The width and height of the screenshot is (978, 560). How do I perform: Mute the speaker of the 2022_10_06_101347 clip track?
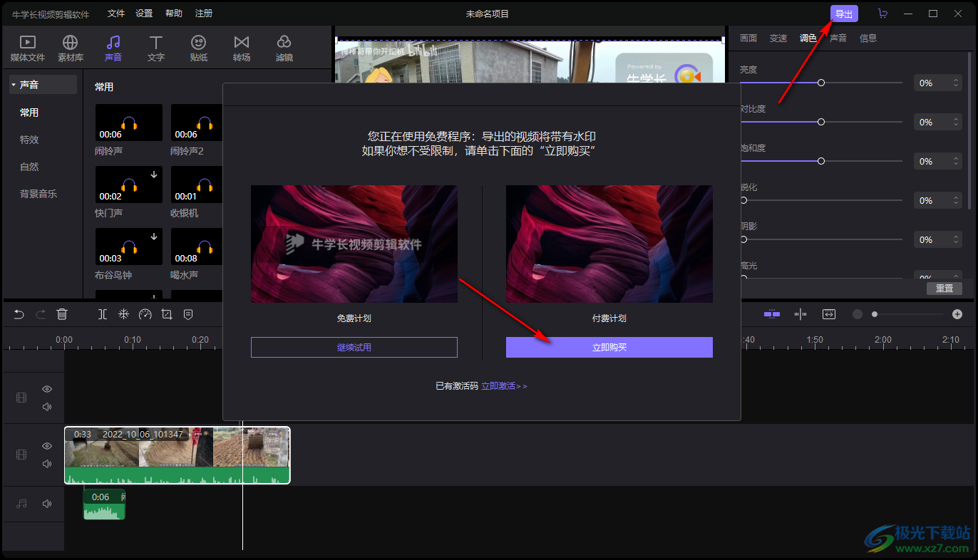(x=47, y=464)
